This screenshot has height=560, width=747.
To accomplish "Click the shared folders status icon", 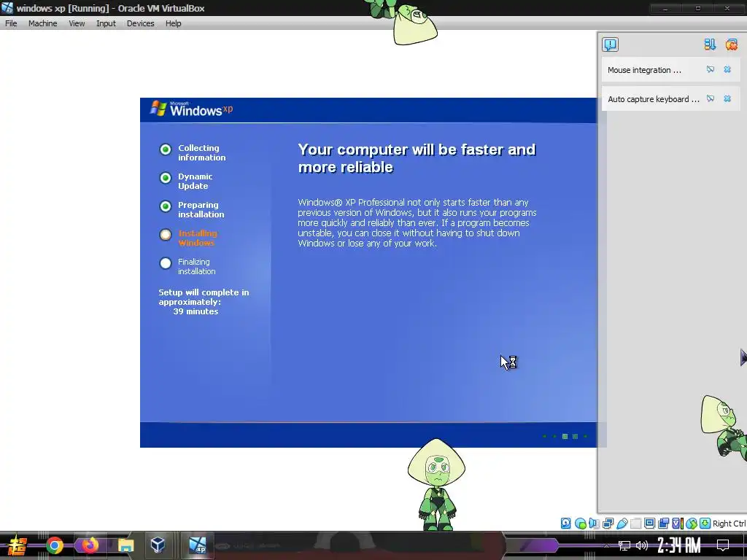I will (635, 524).
